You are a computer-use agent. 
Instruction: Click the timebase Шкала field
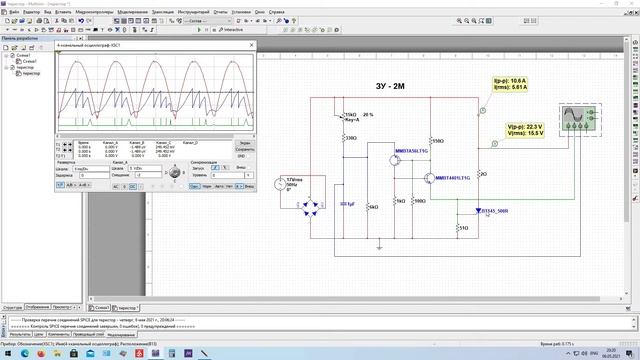[x=91, y=169]
